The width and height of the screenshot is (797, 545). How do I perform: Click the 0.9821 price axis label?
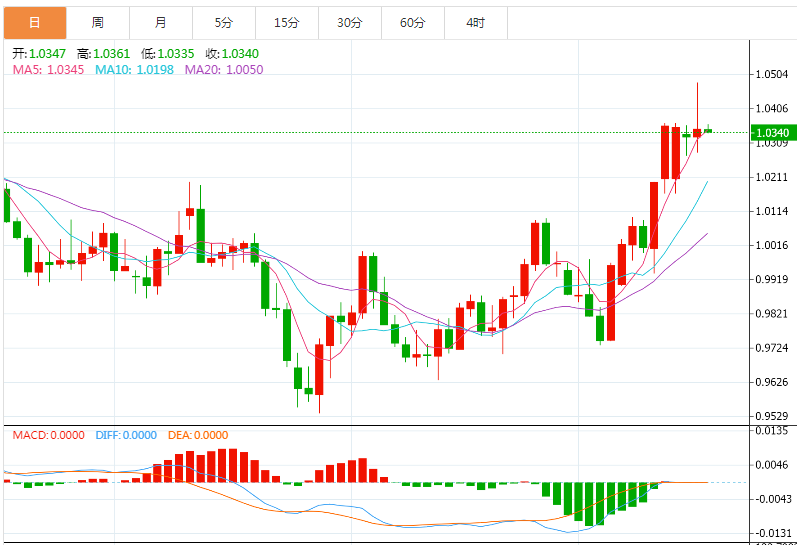(772, 313)
